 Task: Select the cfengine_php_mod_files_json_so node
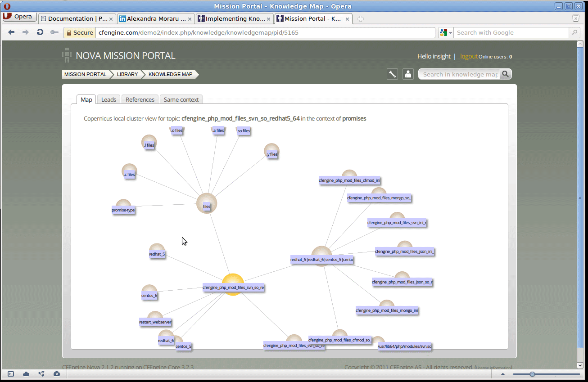click(x=402, y=279)
